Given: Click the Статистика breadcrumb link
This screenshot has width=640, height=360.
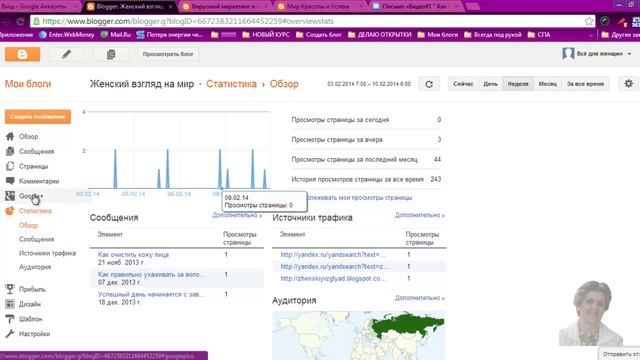Looking at the screenshot, I should pos(231,84).
